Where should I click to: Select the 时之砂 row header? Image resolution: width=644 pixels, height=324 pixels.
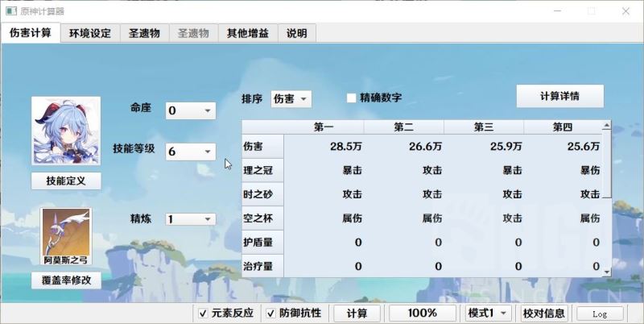262,194
